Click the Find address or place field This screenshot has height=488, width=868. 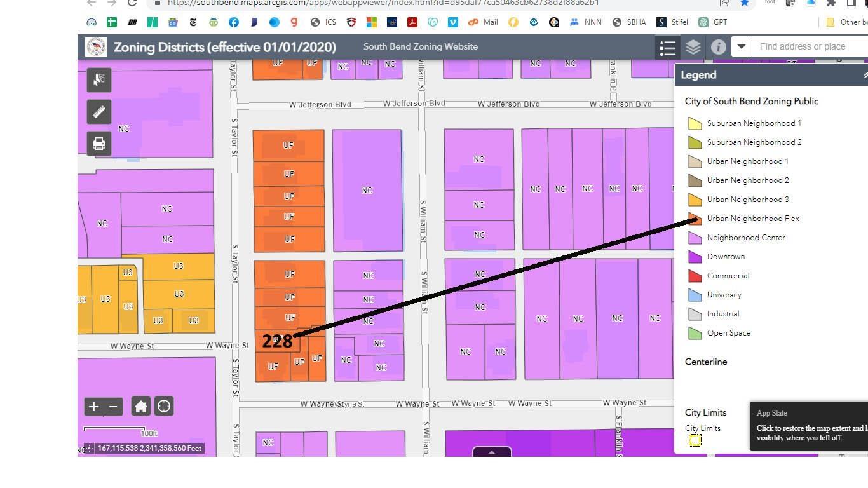coord(810,46)
